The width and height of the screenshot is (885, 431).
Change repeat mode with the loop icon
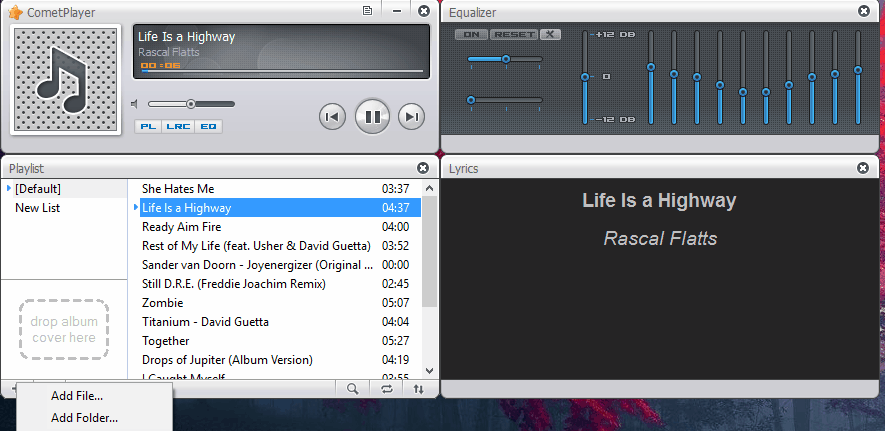387,389
